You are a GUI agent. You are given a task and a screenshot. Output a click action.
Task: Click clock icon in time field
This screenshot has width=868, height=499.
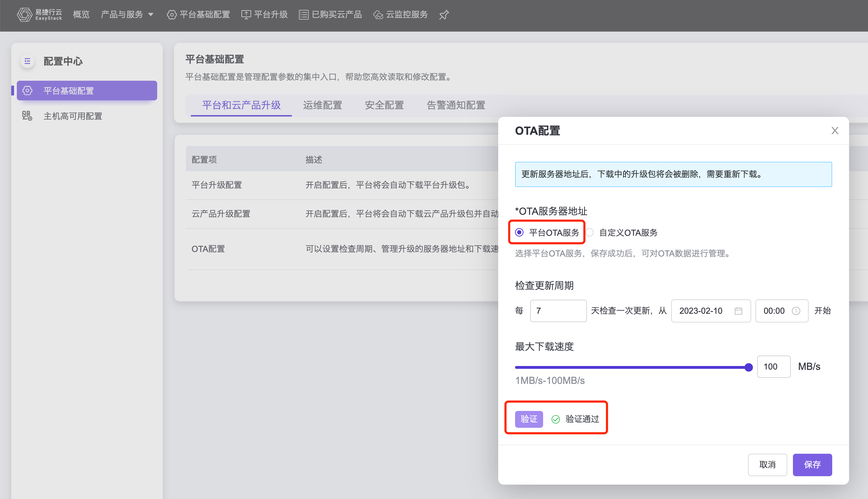pyautogui.click(x=796, y=311)
